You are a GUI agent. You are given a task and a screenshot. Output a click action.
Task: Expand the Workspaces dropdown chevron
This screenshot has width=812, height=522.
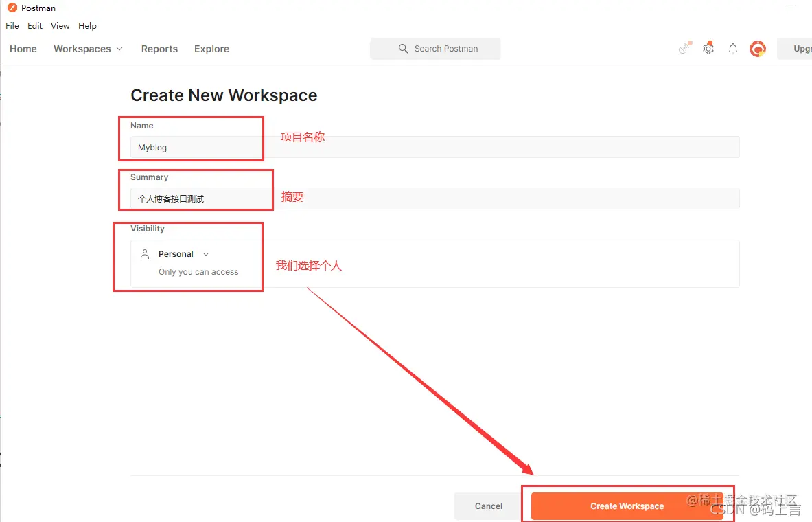pos(119,49)
